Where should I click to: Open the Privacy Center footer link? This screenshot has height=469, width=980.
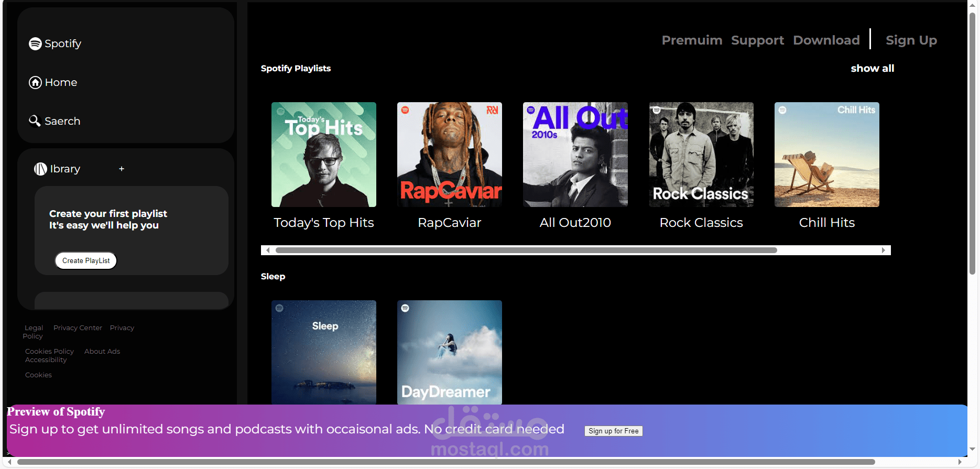pos(78,328)
